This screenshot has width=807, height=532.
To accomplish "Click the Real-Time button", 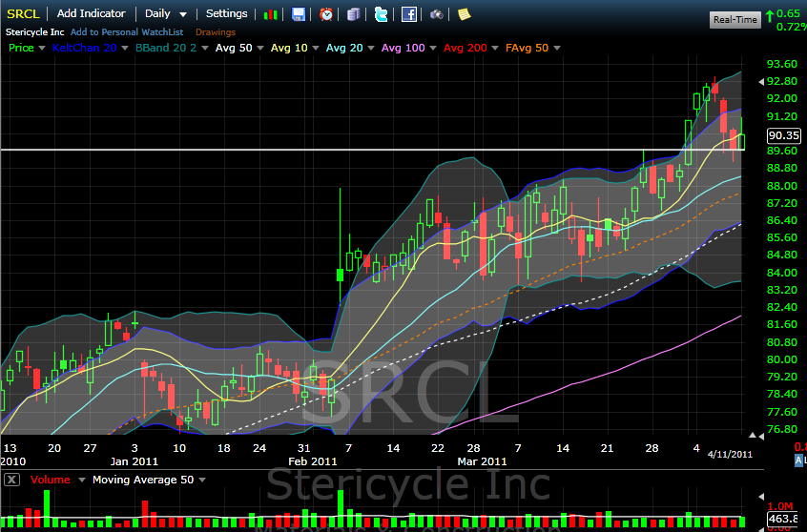I will [x=735, y=20].
